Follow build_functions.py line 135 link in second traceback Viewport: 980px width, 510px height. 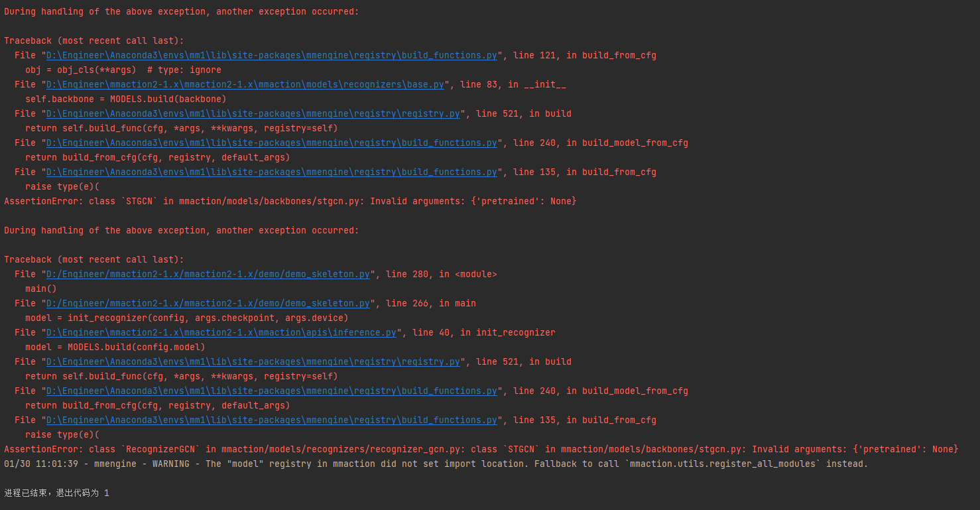[x=269, y=420]
